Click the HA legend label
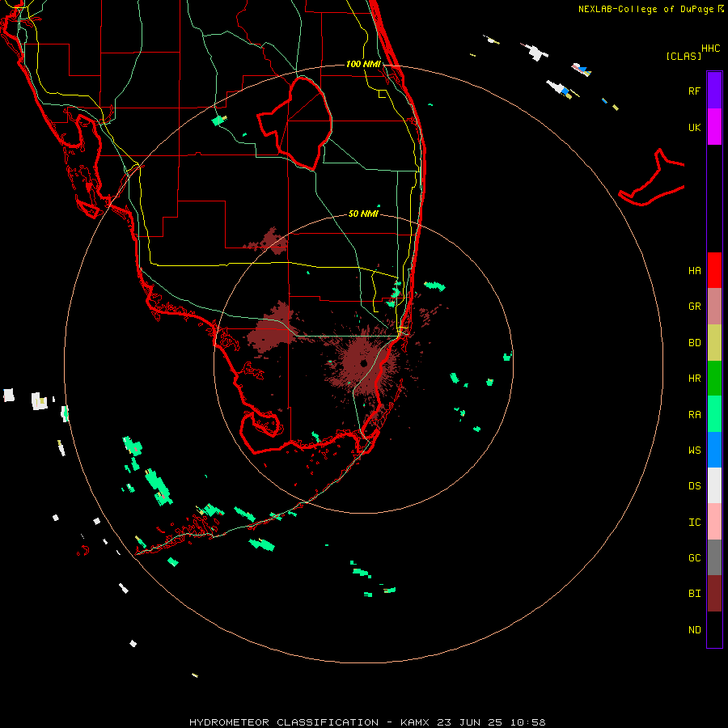This screenshot has width=728, height=728. pos(694,271)
